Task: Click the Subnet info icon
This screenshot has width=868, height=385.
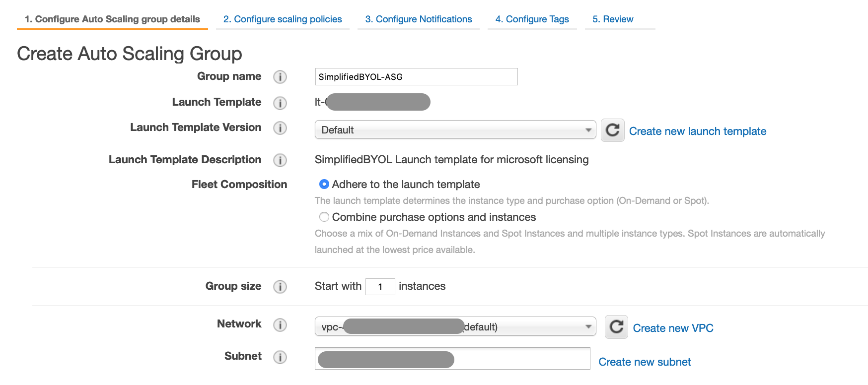Action: click(x=280, y=357)
